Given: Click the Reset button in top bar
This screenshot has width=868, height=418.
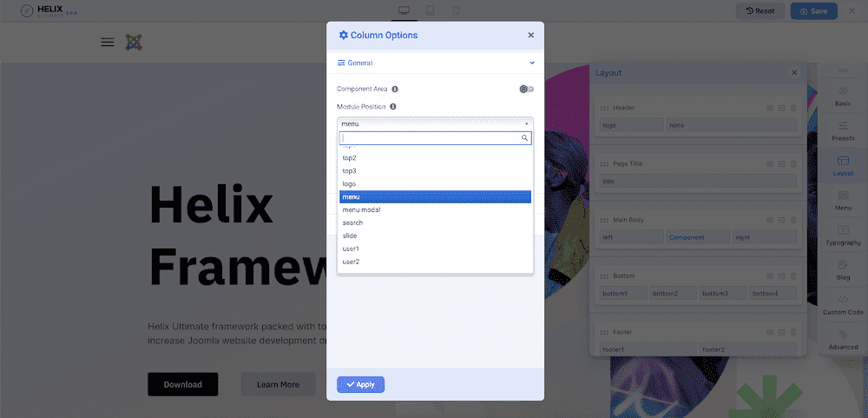Looking at the screenshot, I should (759, 11).
